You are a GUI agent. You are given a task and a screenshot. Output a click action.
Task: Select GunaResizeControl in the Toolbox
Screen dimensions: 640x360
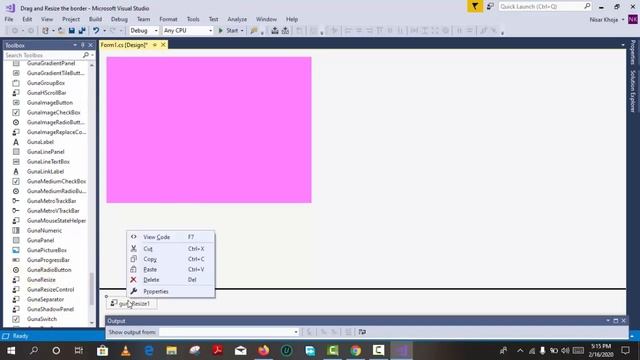point(51,289)
